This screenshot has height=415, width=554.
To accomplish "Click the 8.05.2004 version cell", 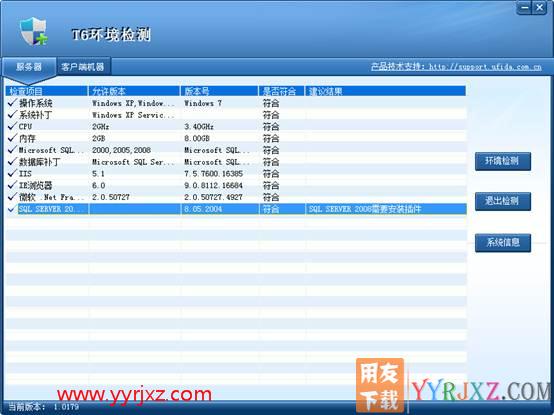I will coord(203,209).
